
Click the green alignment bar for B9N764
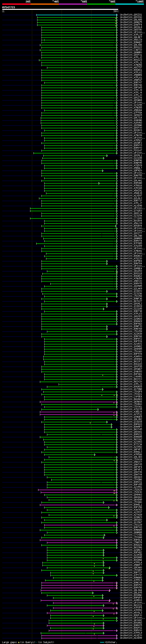pyautogui.click(x=74, y=264)
